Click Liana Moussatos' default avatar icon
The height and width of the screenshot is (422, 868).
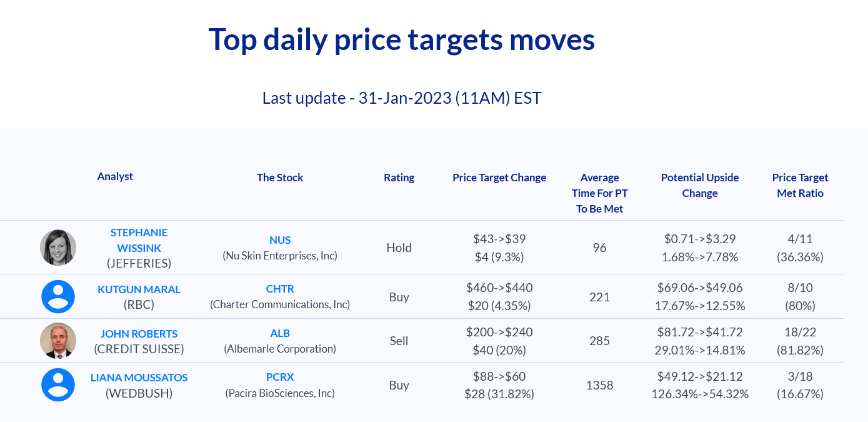coord(58,385)
